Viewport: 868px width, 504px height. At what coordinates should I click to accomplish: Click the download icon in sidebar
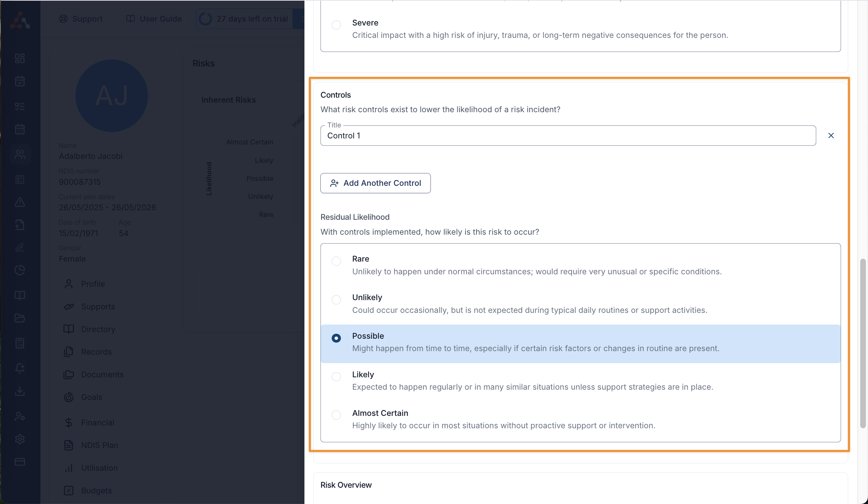pos(20,391)
